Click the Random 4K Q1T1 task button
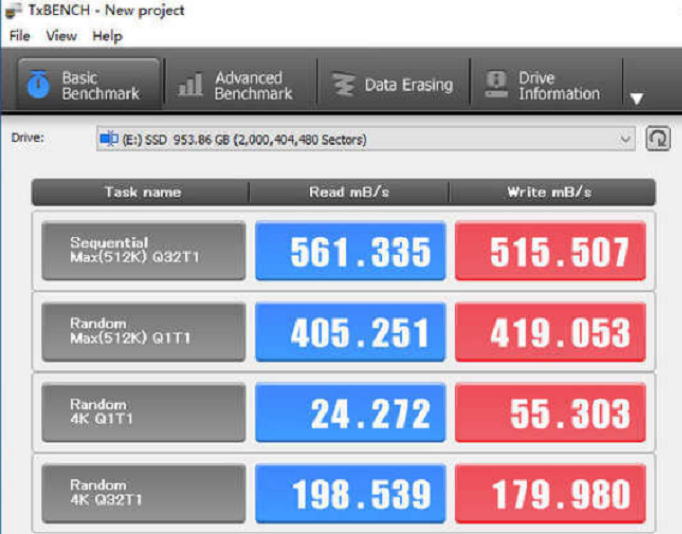The width and height of the screenshot is (682, 534). [x=143, y=412]
